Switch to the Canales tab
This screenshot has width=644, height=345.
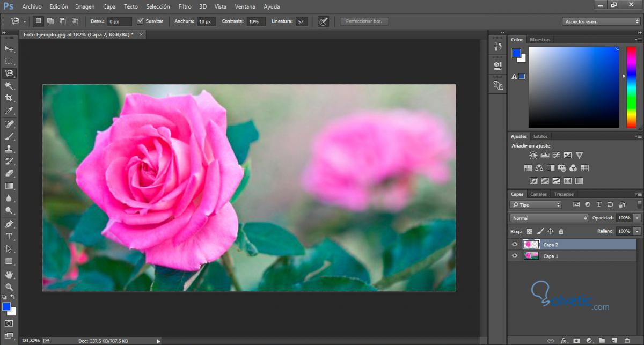pos(538,194)
